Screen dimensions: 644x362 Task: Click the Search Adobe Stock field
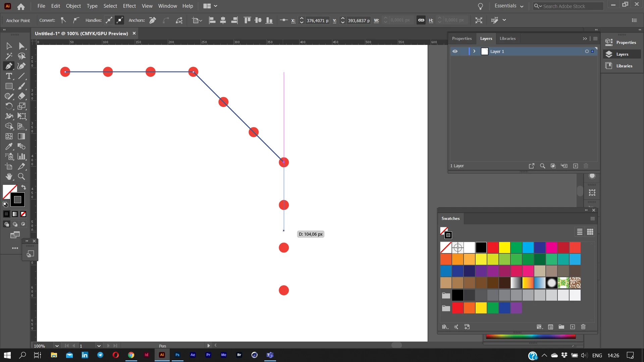point(570,6)
